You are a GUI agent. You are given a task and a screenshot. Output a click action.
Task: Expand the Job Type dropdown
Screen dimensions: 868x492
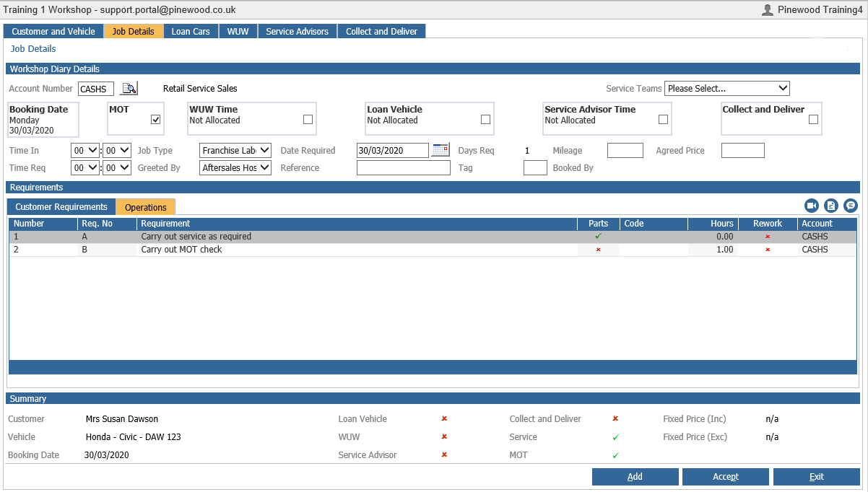tap(235, 150)
